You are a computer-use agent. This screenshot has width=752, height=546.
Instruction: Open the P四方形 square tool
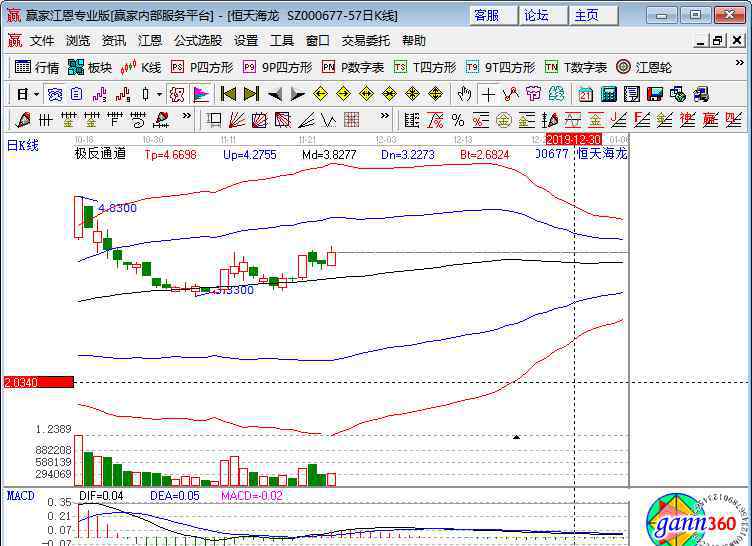coord(202,68)
